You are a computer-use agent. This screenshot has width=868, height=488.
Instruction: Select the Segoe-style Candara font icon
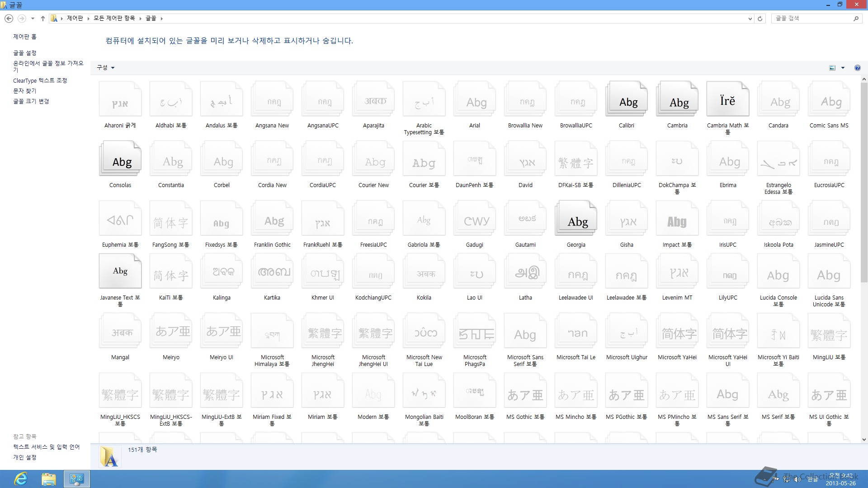click(x=778, y=99)
